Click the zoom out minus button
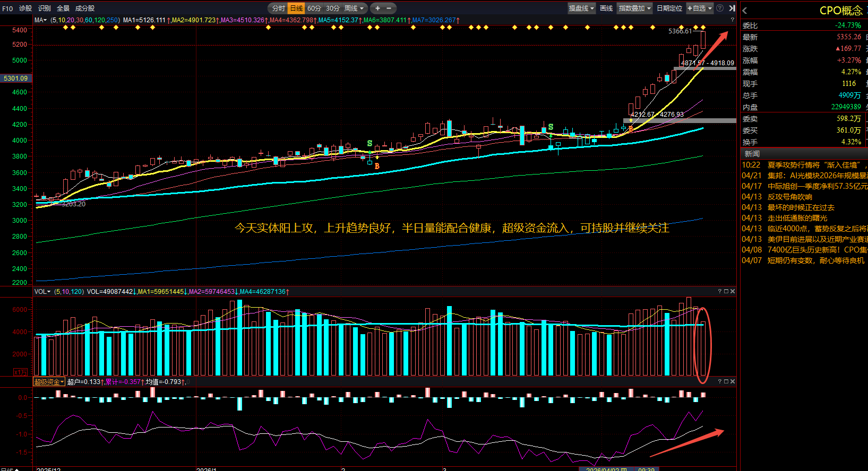The height and width of the screenshot is (471, 868). coord(389,8)
